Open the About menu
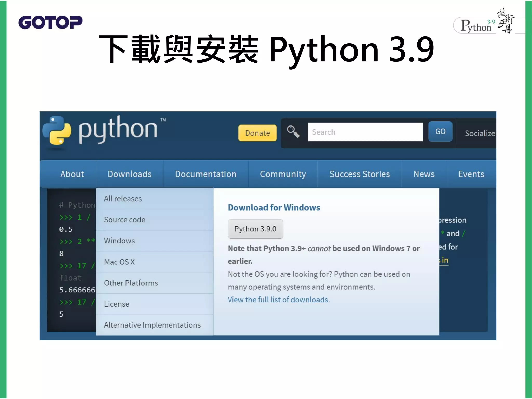 [72, 174]
